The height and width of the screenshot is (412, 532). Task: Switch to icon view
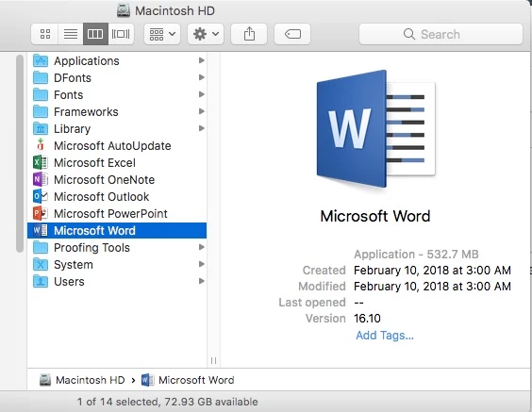tap(44, 34)
